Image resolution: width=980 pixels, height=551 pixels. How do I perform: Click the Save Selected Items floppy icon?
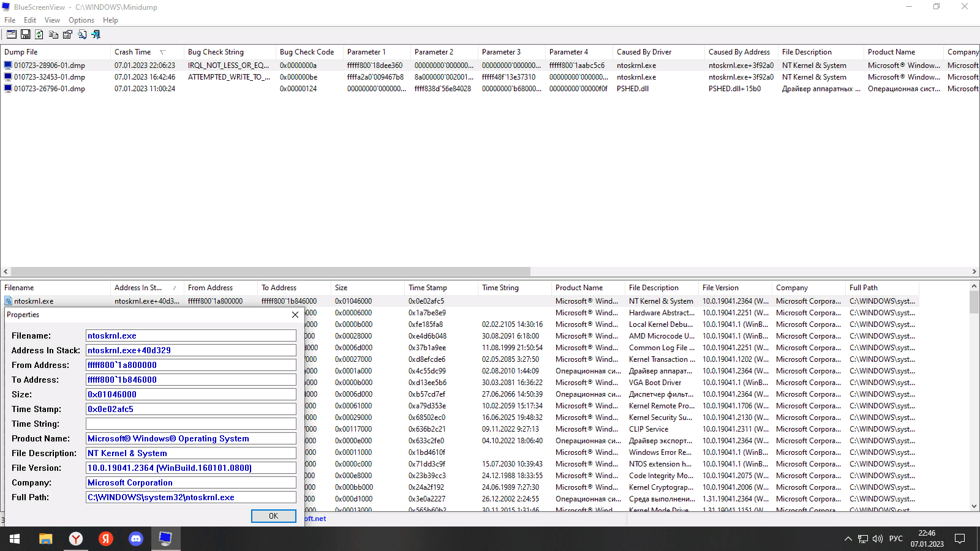26,35
